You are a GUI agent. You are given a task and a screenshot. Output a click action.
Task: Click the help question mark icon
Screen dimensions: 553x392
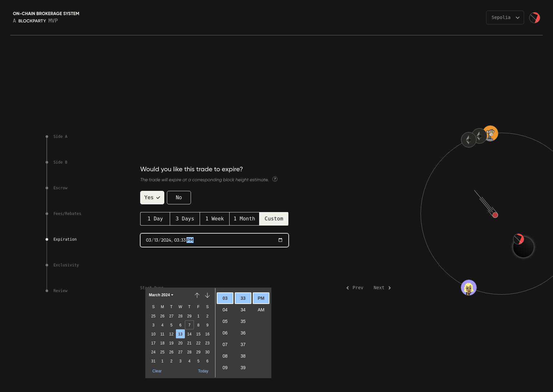pos(275,179)
